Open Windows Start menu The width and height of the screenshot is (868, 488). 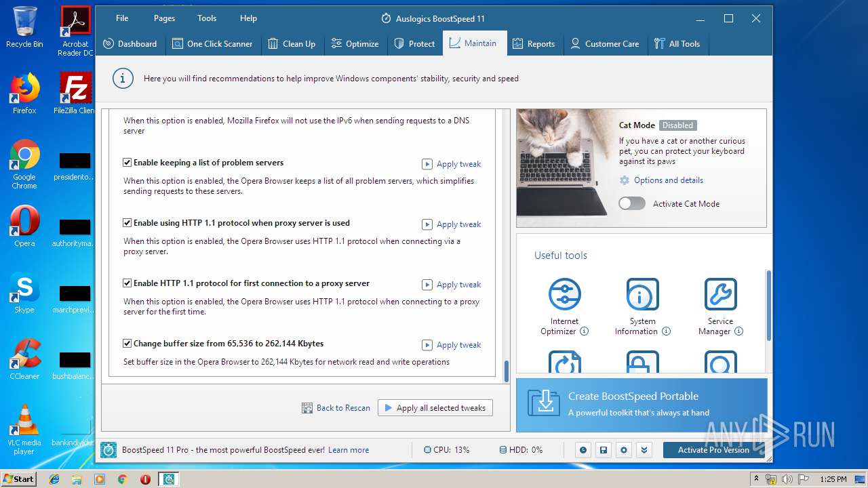(18, 479)
